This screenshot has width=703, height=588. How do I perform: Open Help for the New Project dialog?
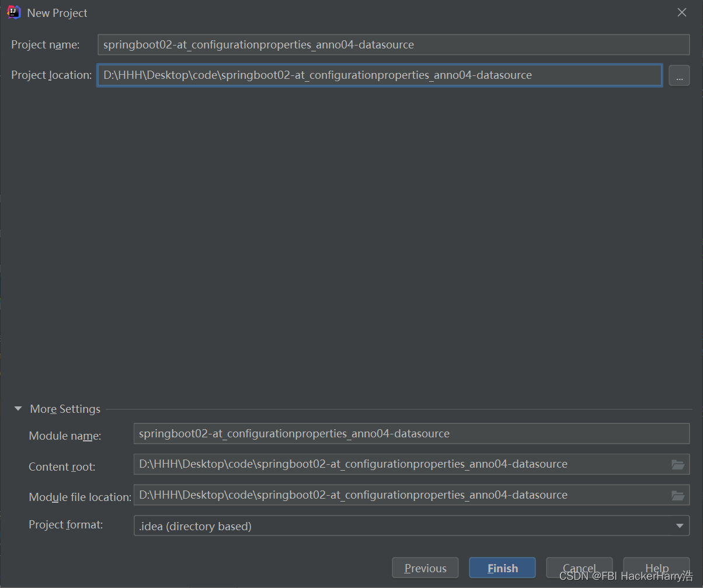coord(656,568)
